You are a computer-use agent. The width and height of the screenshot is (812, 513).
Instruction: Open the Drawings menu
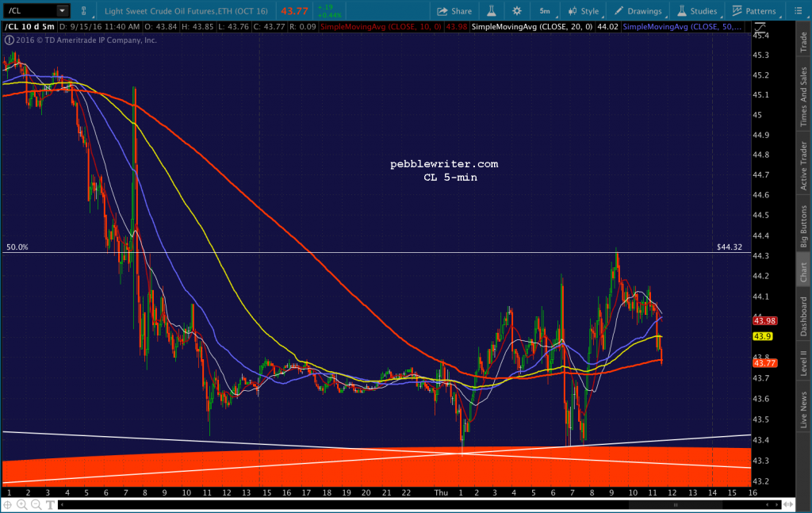coord(638,11)
